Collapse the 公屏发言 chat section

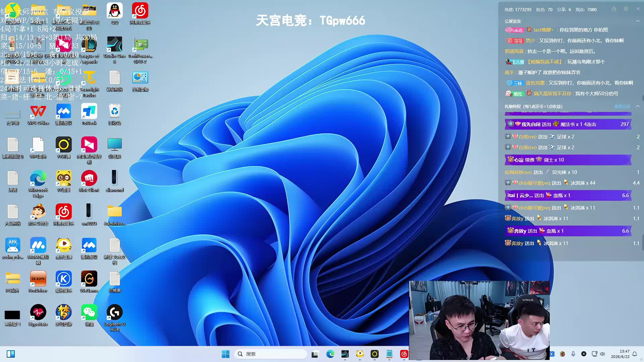[638, 21]
